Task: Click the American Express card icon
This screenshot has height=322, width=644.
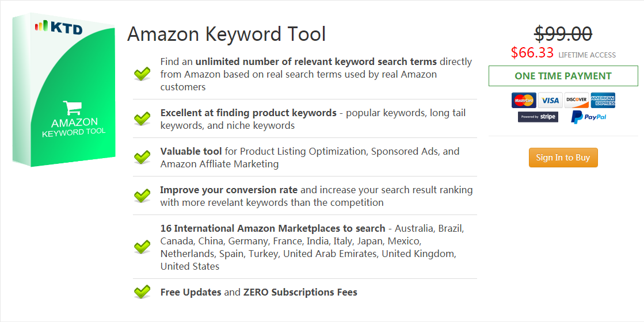Action: tap(603, 100)
